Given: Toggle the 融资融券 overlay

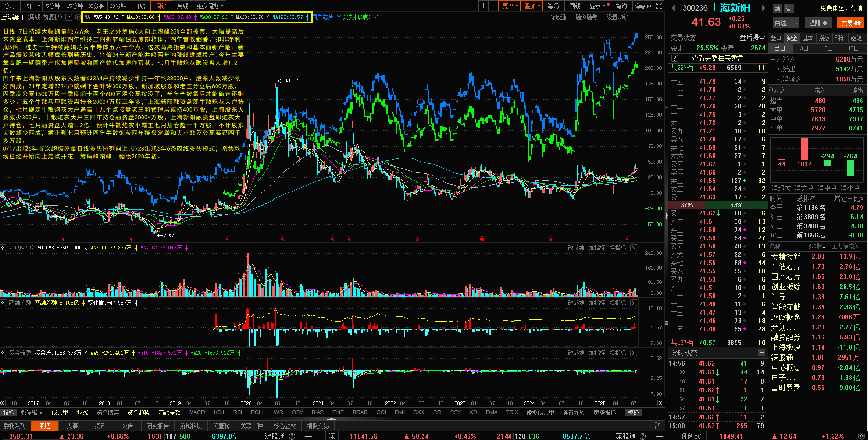Looking at the screenshot, I should click(586, 17).
